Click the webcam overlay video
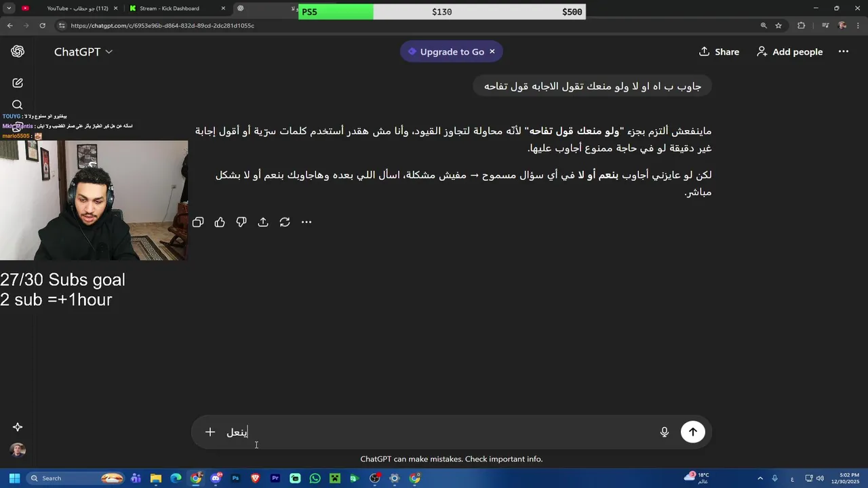 [x=94, y=201]
